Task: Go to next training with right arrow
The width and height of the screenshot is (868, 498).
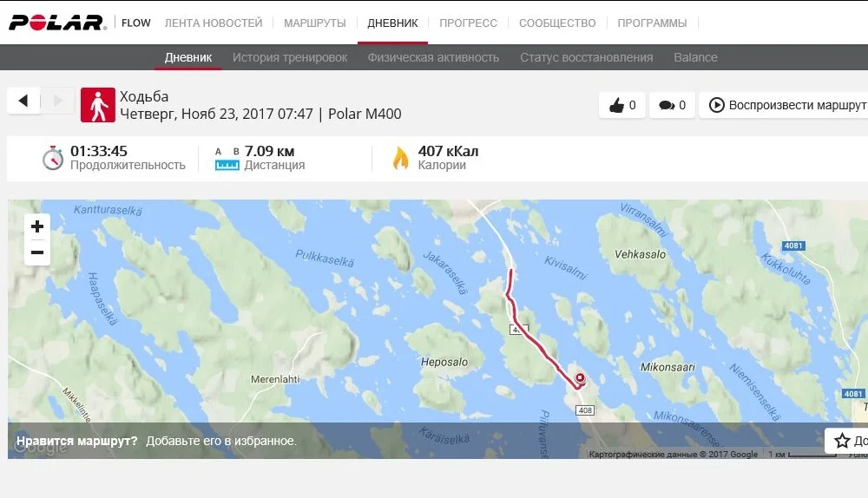Action: pos(57,101)
